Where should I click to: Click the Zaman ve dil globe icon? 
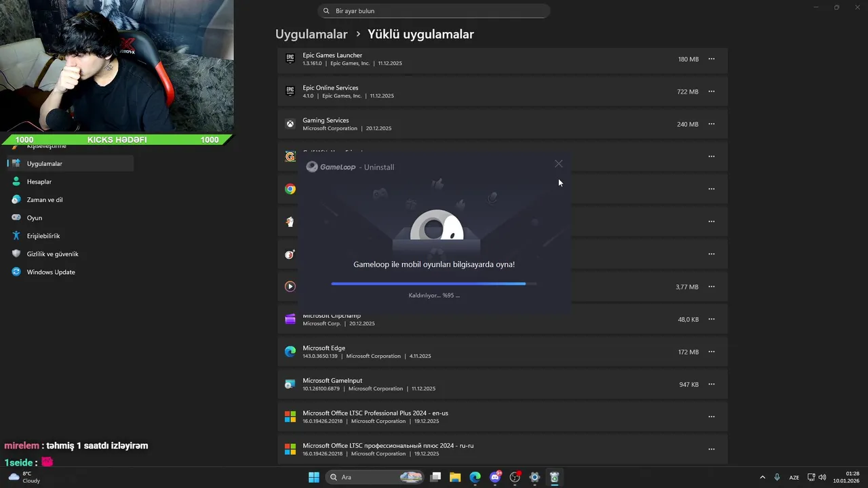tap(16, 200)
